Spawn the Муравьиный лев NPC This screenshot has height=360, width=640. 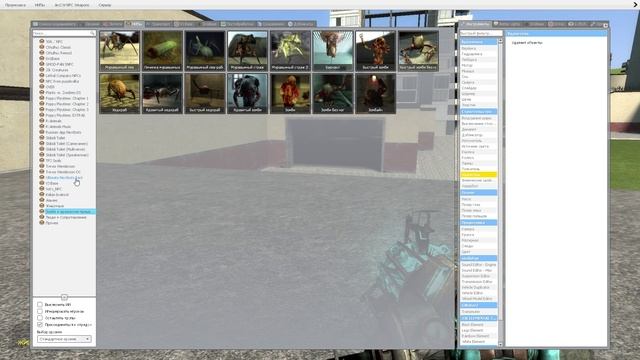pyautogui.click(x=120, y=51)
